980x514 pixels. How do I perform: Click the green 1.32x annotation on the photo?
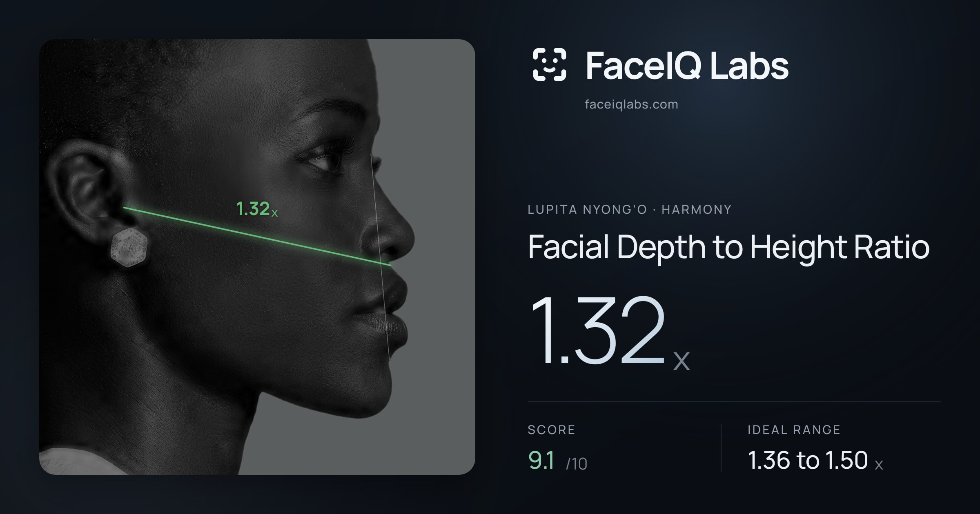pos(257,209)
